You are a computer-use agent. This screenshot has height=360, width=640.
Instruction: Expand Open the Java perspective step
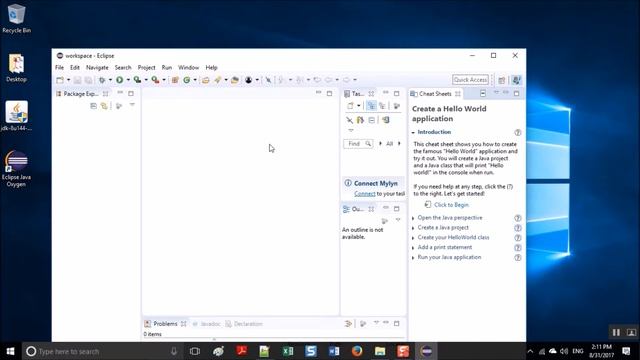coord(413,218)
